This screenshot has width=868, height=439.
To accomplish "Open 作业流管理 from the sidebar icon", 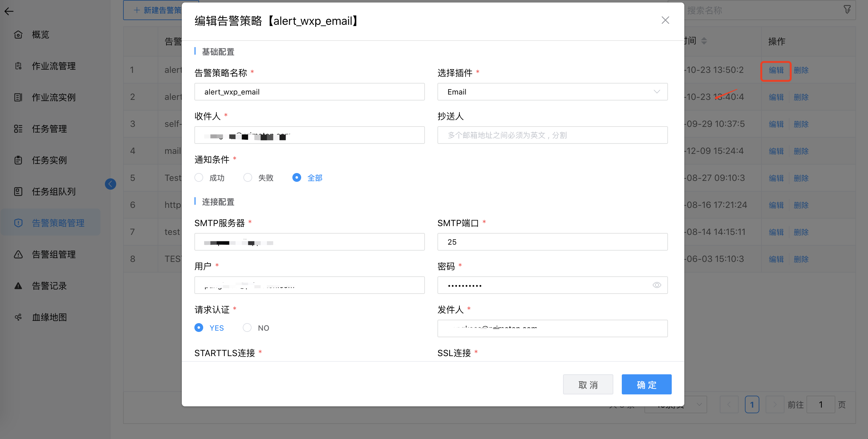I will (x=18, y=66).
